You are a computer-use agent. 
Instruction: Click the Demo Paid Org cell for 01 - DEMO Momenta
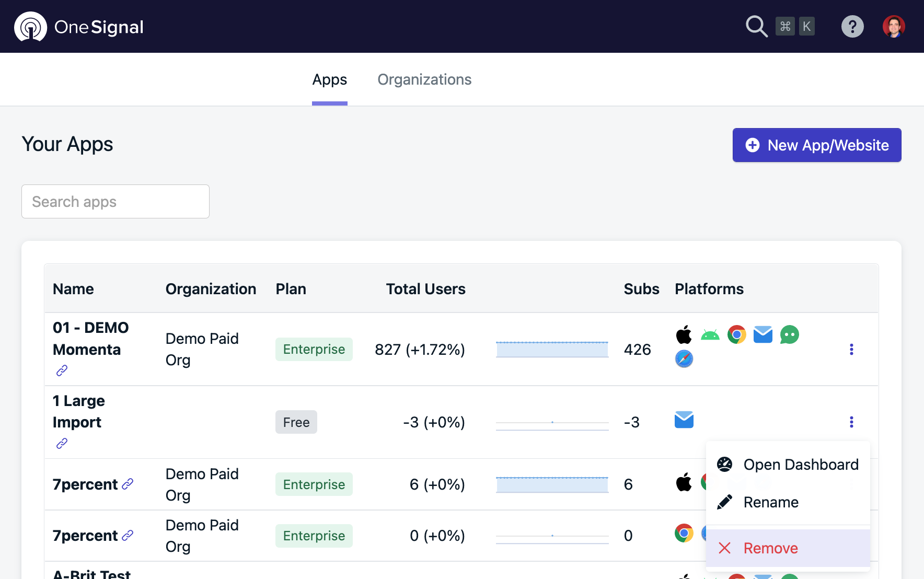tap(202, 349)
